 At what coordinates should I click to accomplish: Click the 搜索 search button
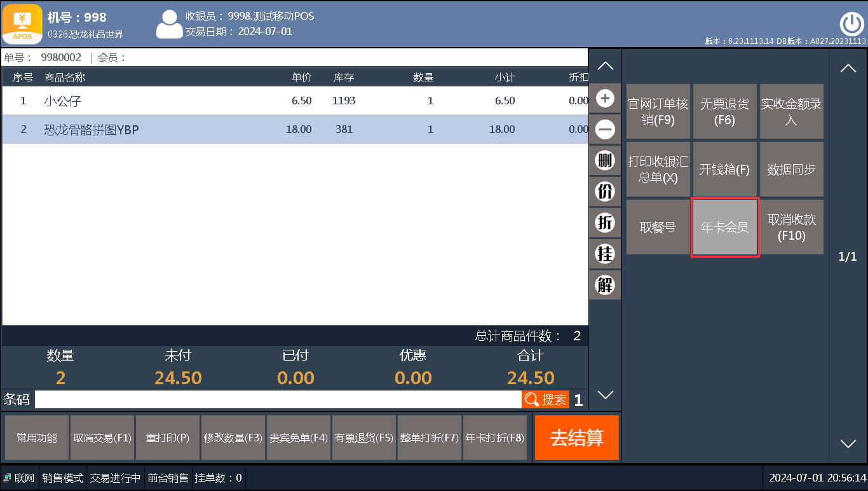click(546, 399)
